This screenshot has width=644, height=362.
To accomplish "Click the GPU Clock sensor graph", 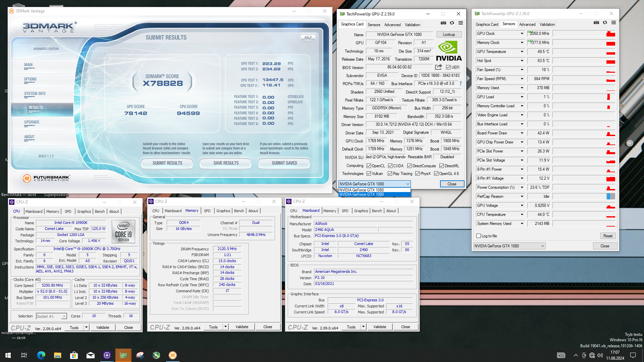I will point(584,34).
